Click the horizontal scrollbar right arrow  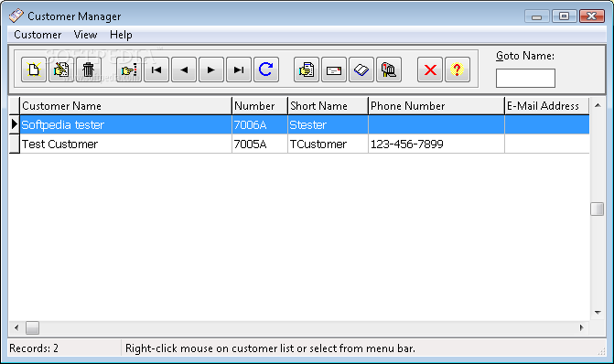click(x=581, y=327)
